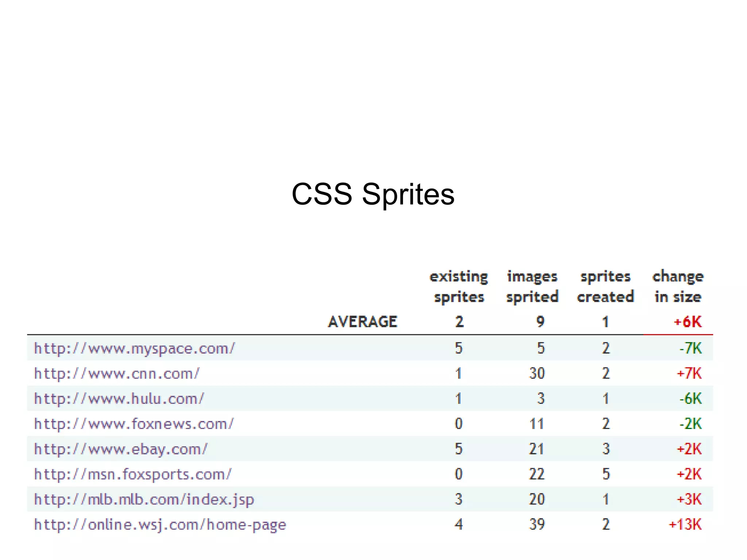Click the AVERAGE row label
This screenshot has height=560, width=747.
363,322
